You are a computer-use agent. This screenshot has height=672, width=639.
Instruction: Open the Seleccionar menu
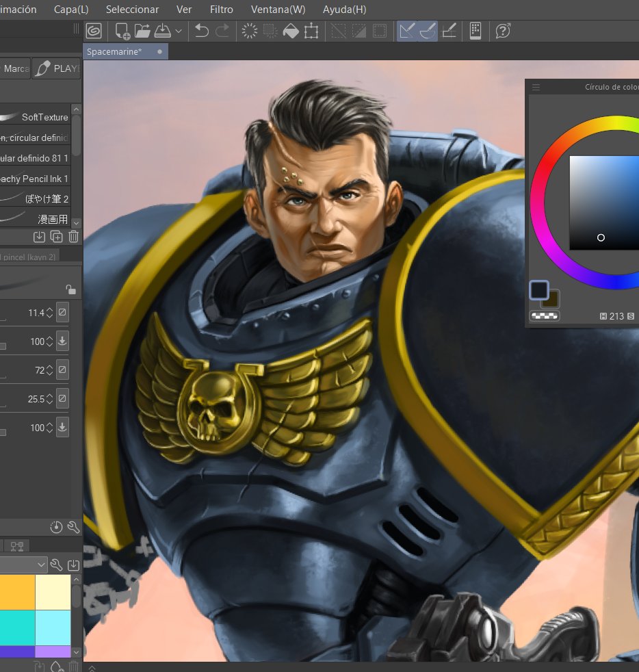point(132,10)
